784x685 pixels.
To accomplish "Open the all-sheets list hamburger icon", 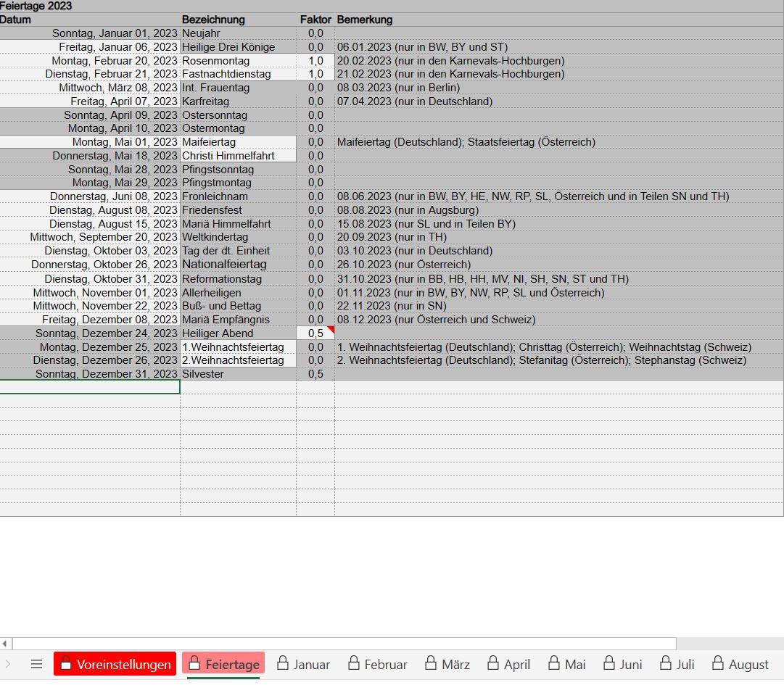I will coord(36,664).
